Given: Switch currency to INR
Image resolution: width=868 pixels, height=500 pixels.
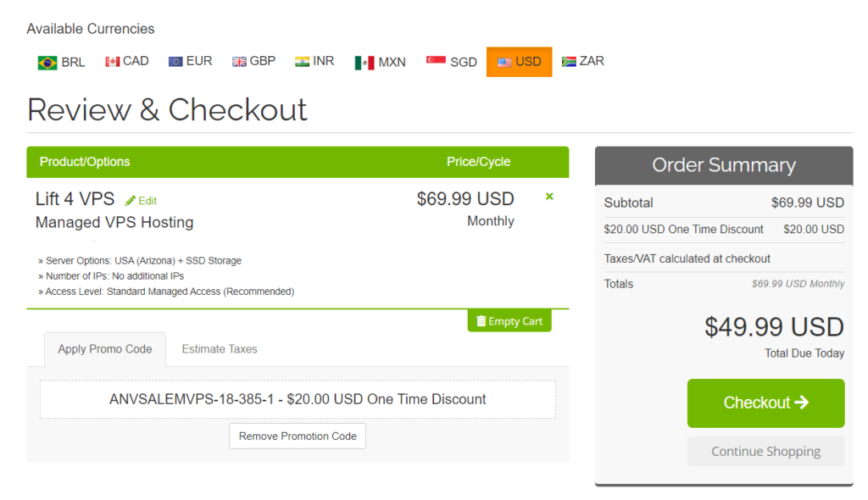Looking at the screenshot, I should click(314, 61).
